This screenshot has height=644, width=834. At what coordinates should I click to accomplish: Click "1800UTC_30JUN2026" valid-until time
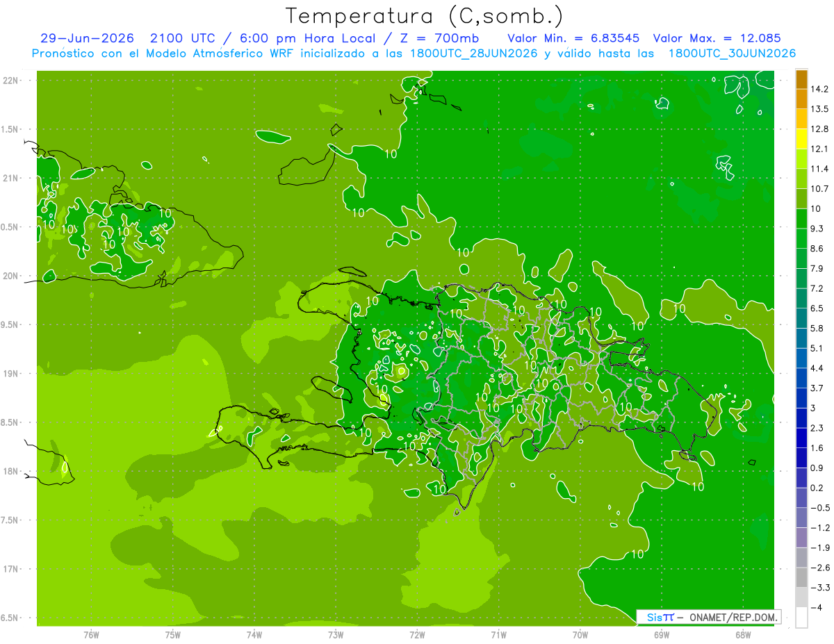(x=732, y=53)
